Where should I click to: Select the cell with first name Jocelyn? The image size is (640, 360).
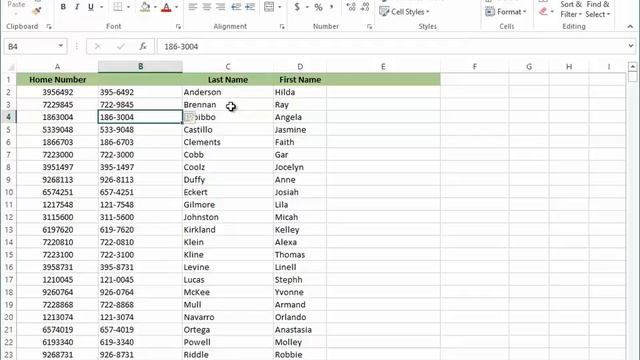300,167
